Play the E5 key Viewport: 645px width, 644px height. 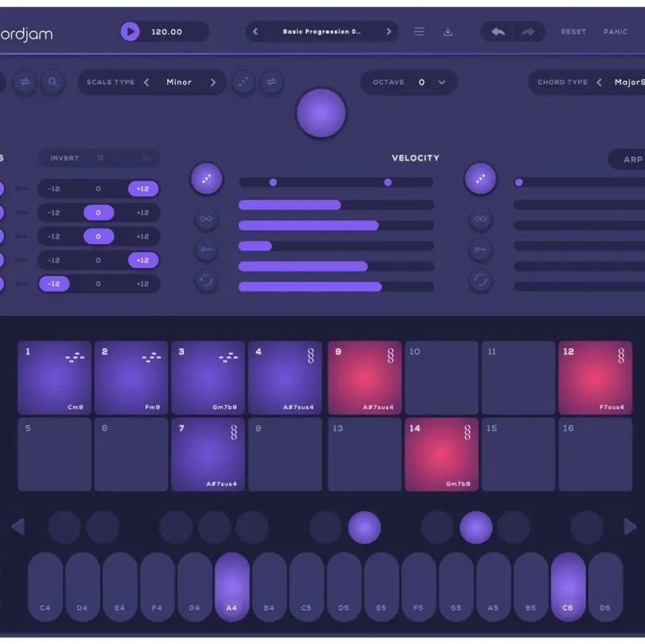pyautogui.click(x=381, y=587)
